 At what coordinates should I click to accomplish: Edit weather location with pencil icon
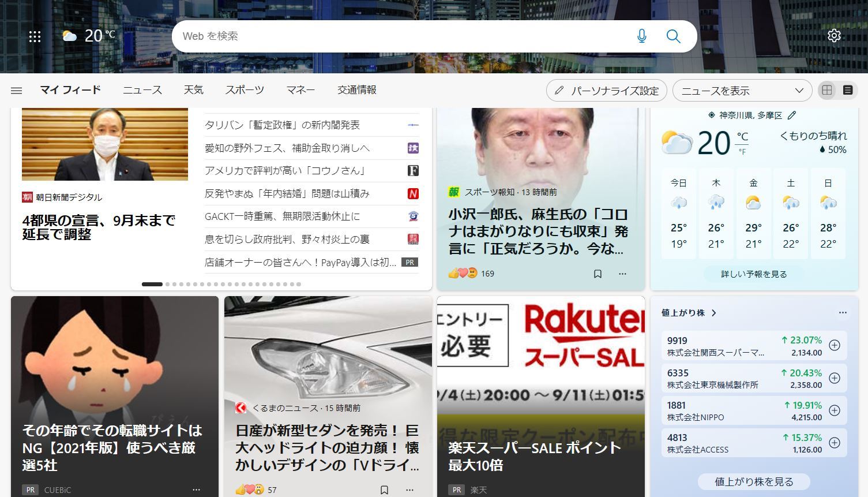[792, 115]
